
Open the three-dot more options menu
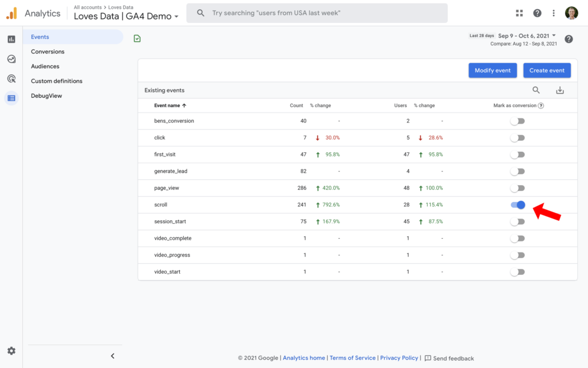(x=554, y=13)
